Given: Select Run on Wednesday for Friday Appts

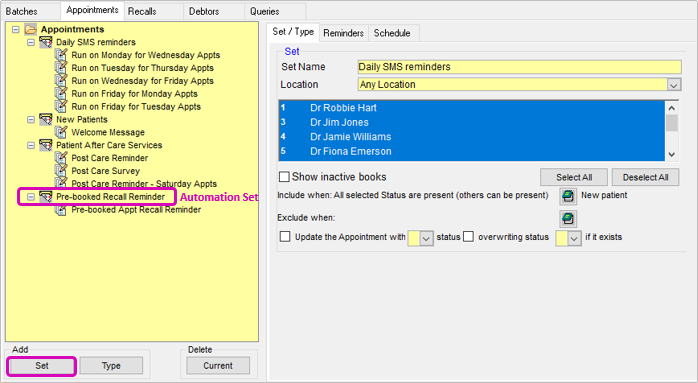Looking at the screenshot, I should point(142,81).
